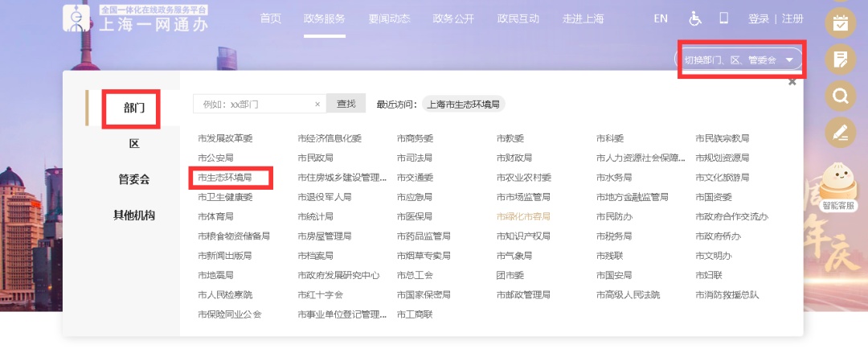Select 市民政局
The height and width of the screenshot is (357, 868).
[315, 158]
